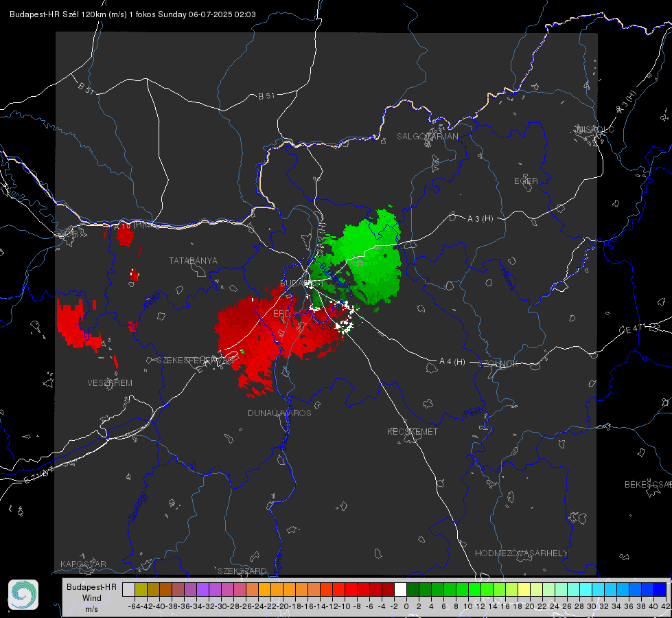672x618 pixels.
Task: Click the SZEKSZÁRD city label
Action: [x=242, y=571]
